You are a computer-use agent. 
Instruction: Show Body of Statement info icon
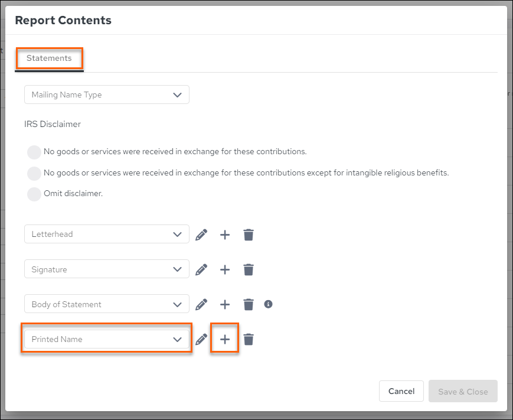pyautogui.click(x=268, y=304)
